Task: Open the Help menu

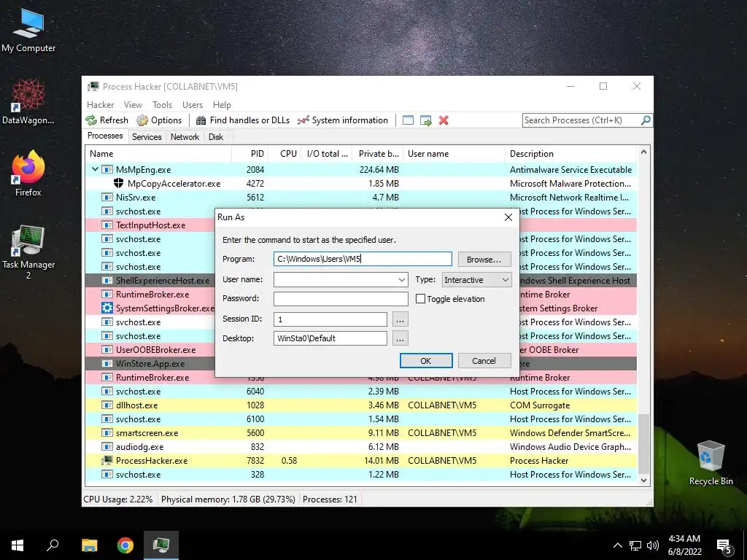Action: click(x=222, y=105)
